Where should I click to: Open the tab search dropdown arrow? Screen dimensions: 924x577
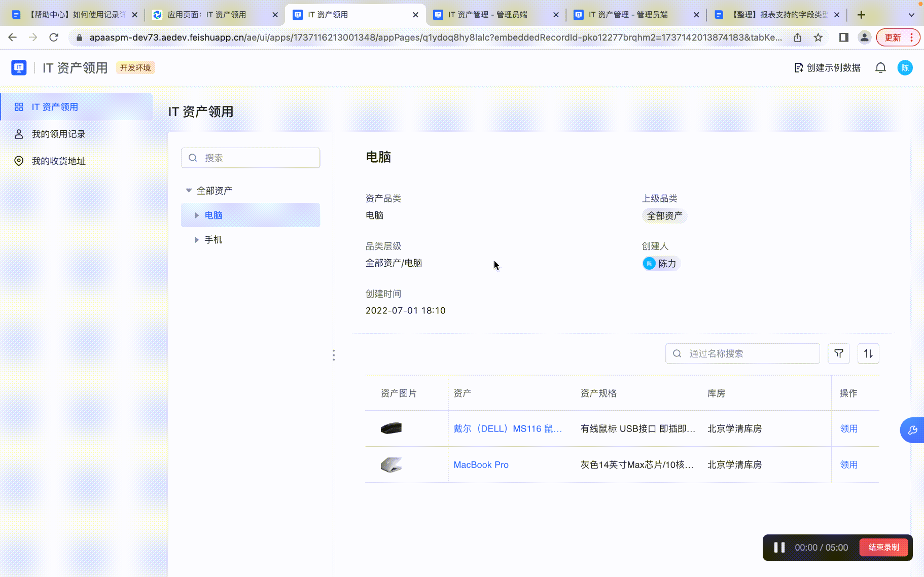[911, 15]
